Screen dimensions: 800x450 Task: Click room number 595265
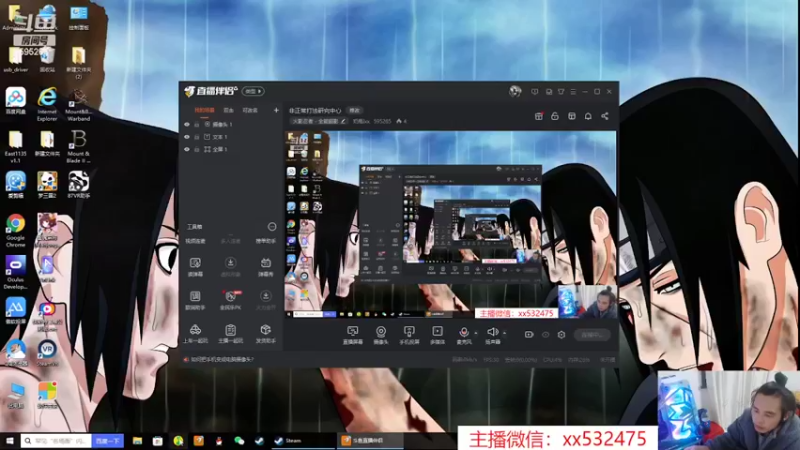pos(382,121)
